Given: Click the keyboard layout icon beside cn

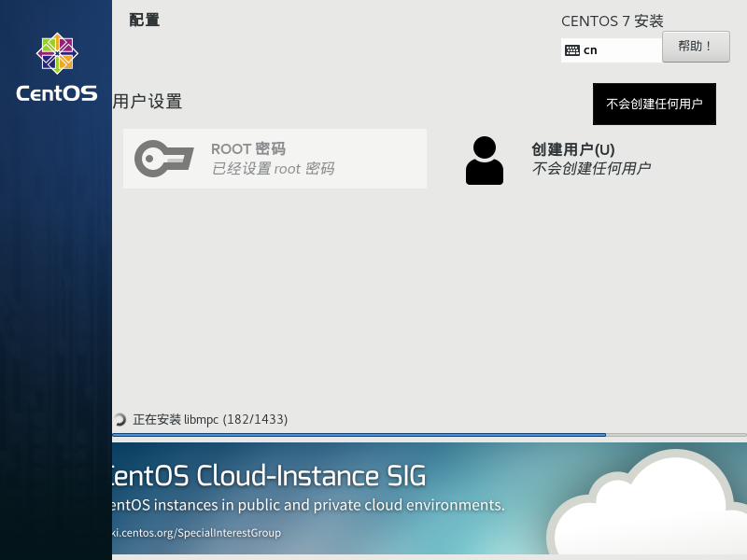Looking at the screenshot, I should pyautogui.click(x=572, y=50).
